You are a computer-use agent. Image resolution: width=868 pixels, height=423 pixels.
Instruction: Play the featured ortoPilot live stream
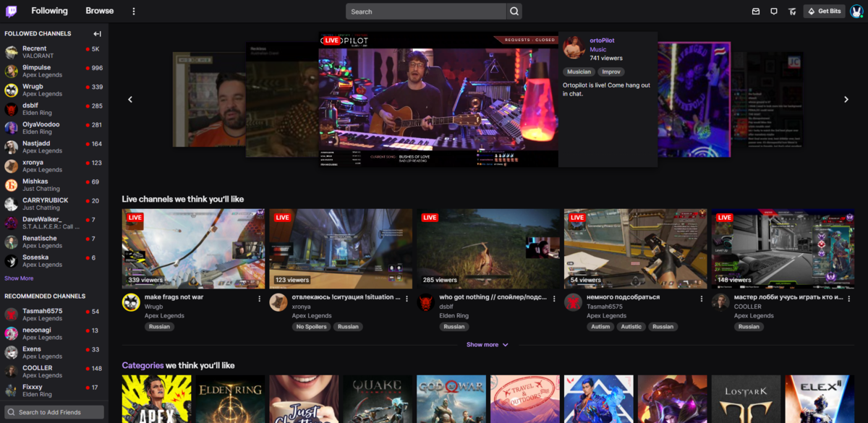coord(438,99)
